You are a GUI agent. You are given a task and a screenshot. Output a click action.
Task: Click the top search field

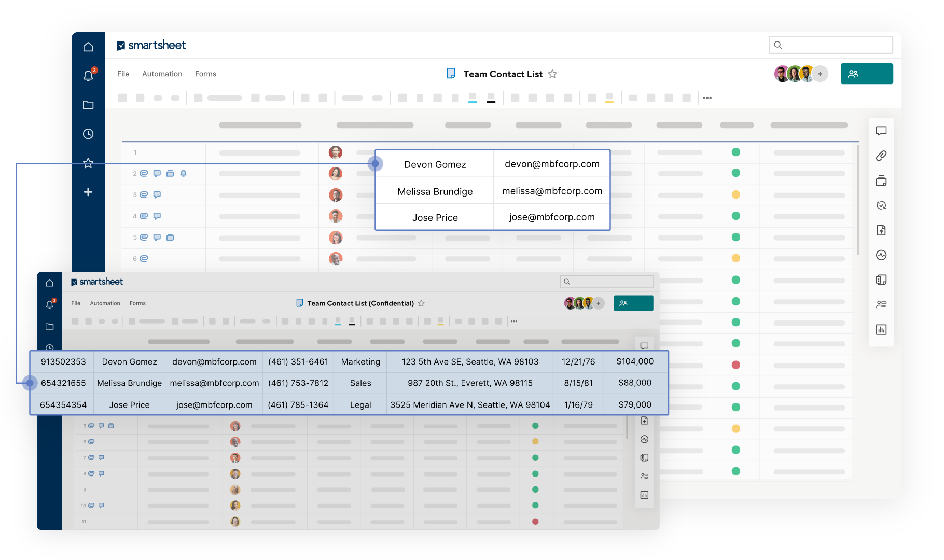830,45
